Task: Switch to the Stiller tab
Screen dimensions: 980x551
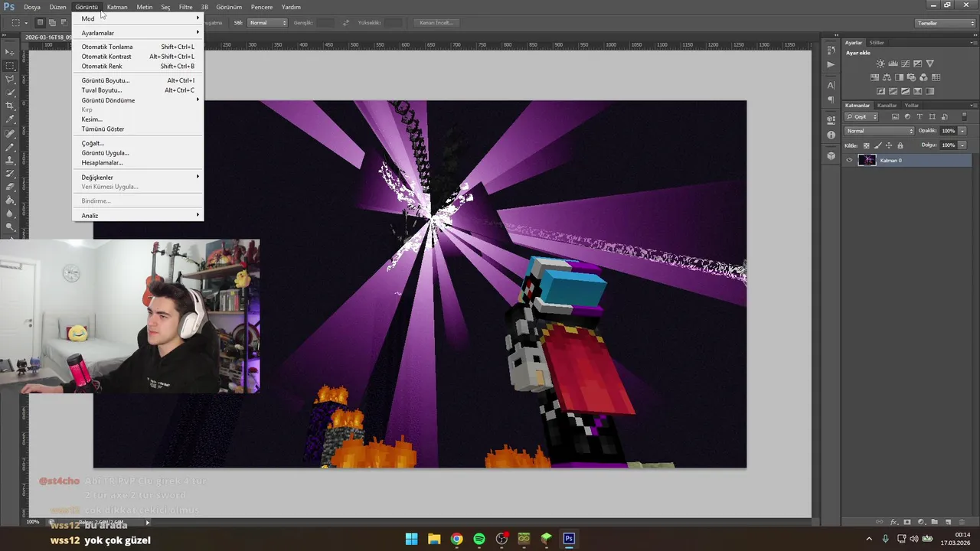Action: (x=877, y=43)
